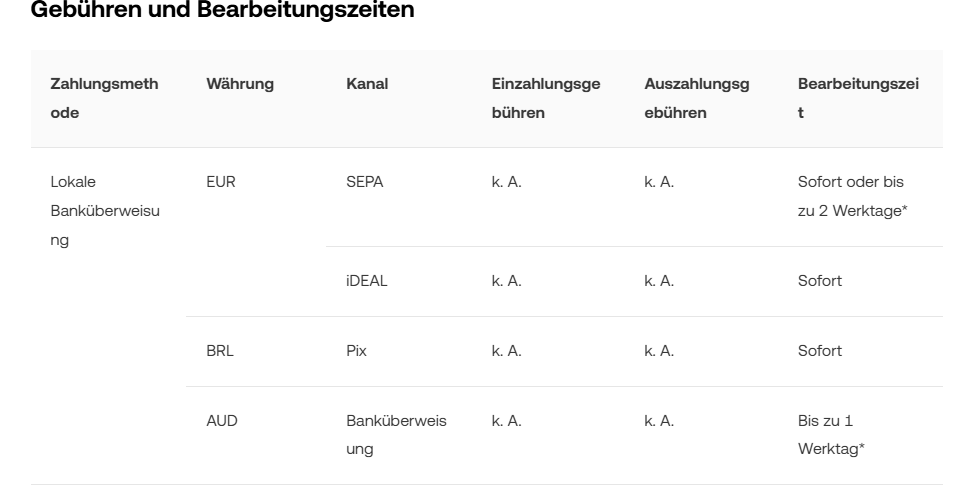Select the iDEAL channel cell
Screen dimensions: 958x502
pos(366,281)
